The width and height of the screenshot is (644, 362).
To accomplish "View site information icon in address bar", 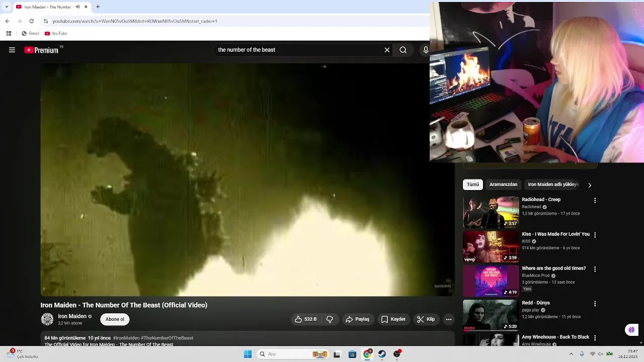I will tap(46, 21).
